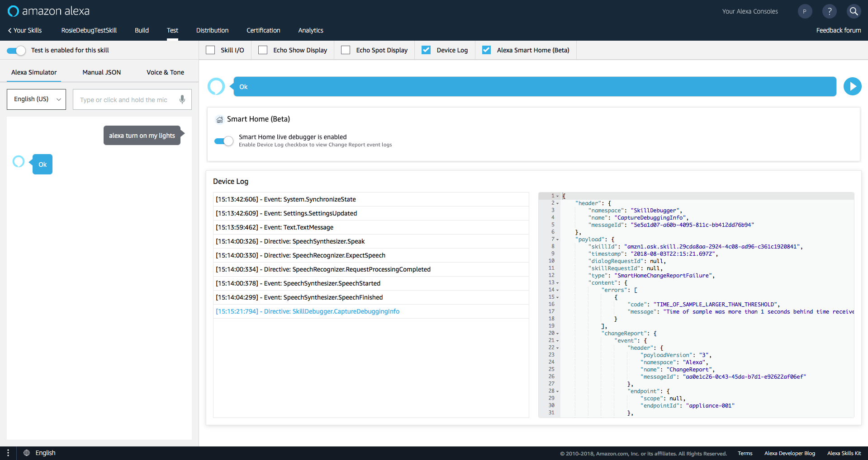Click the play button beside Ok response
This screenshot has height=460, width=868.
pos(852,86)
